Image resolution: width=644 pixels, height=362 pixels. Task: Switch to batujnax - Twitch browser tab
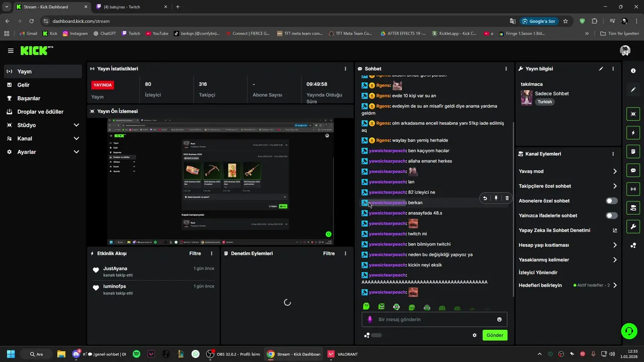(x=131, y=7)
